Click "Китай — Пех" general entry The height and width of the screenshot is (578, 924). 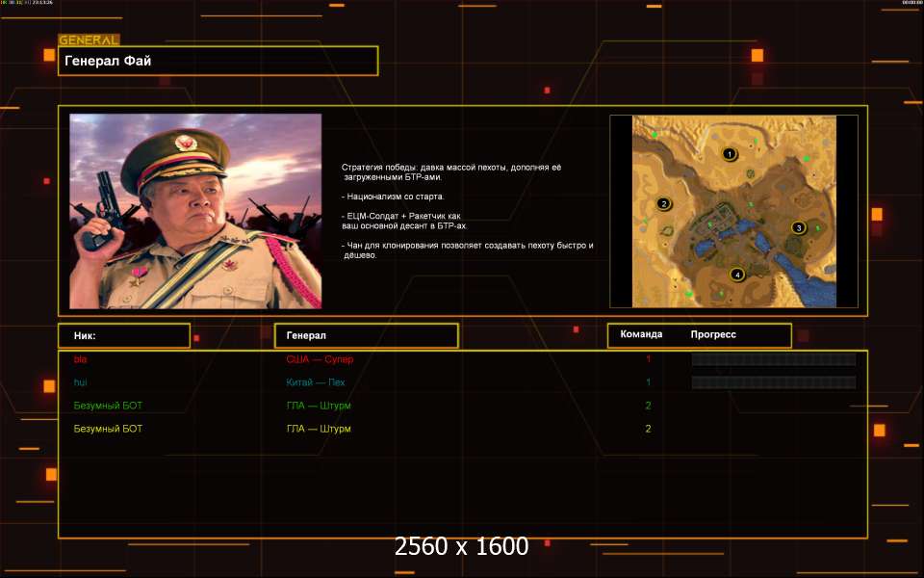[x=316, y=382]
